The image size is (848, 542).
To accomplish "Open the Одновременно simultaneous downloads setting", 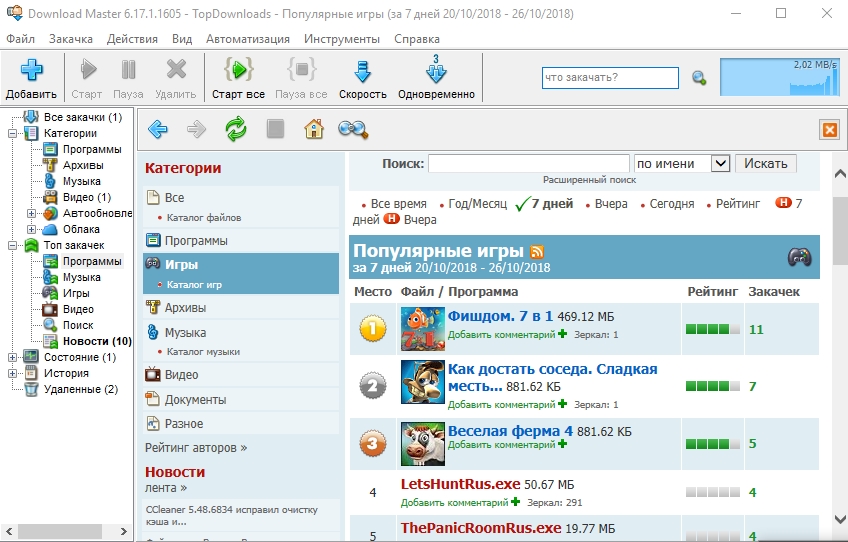I will pyautogui.click(x=436, y=79).
